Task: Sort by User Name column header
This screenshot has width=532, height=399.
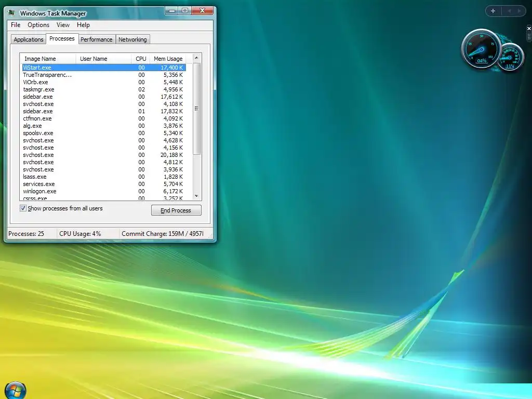Action: (x=103, y=58)
